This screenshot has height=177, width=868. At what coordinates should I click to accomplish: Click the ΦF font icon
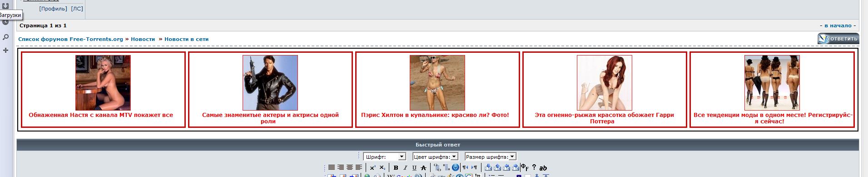525,167
